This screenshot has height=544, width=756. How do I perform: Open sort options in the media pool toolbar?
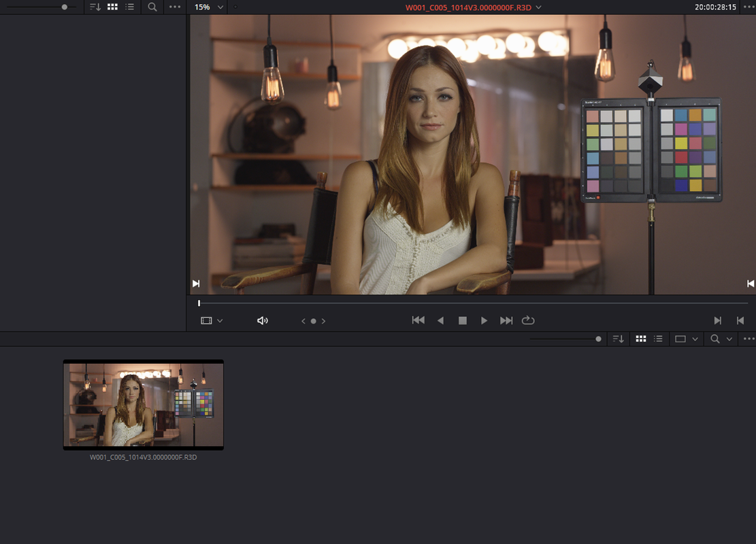coord(618,339)
